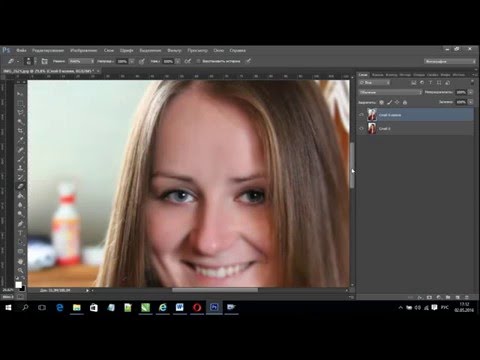Select the Hand tool
Viewport: 480px width, 360px height.
tap(20, 261)
